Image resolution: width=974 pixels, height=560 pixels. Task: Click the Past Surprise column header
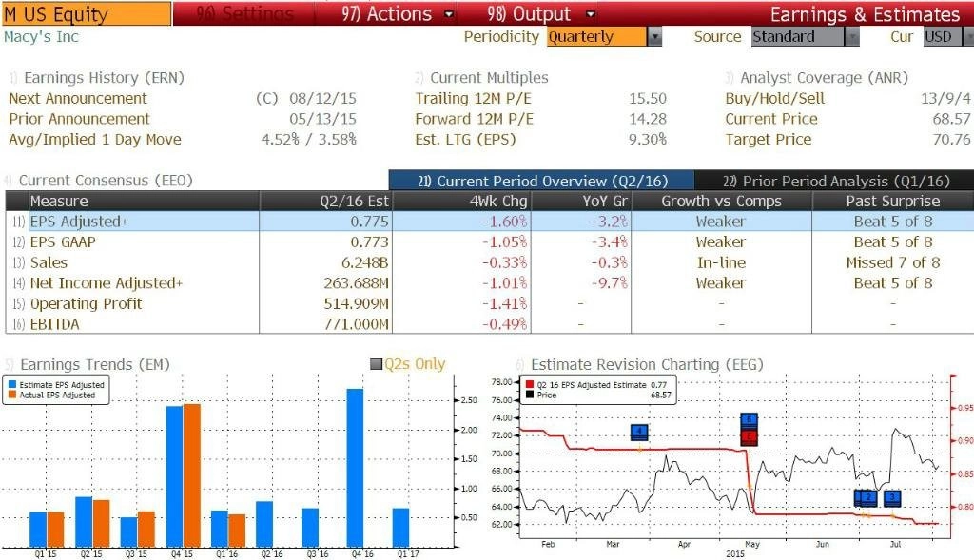(892, 202)
